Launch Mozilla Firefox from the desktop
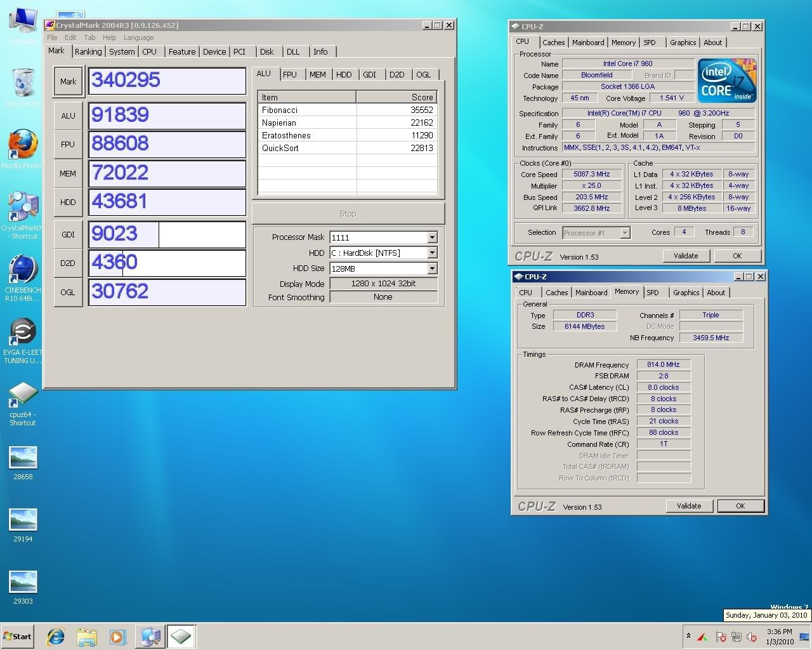The image size is (812, 650). click(x=22, y=149)
